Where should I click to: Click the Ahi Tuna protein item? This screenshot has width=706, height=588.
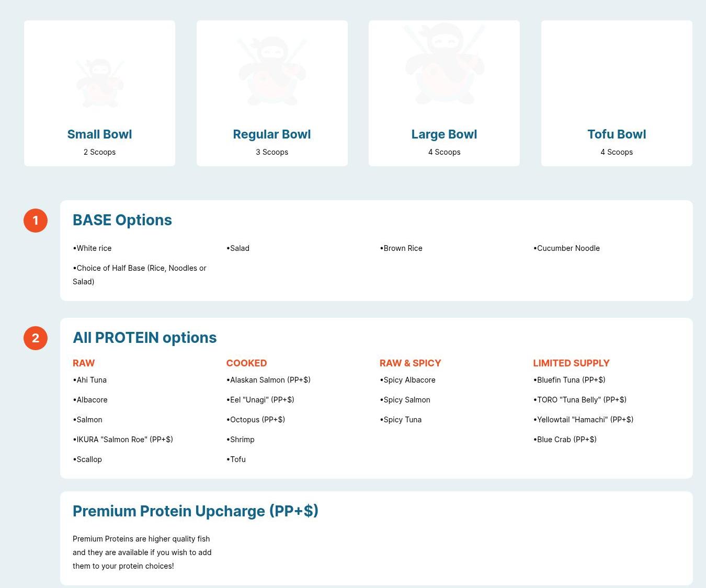(90, 380)
